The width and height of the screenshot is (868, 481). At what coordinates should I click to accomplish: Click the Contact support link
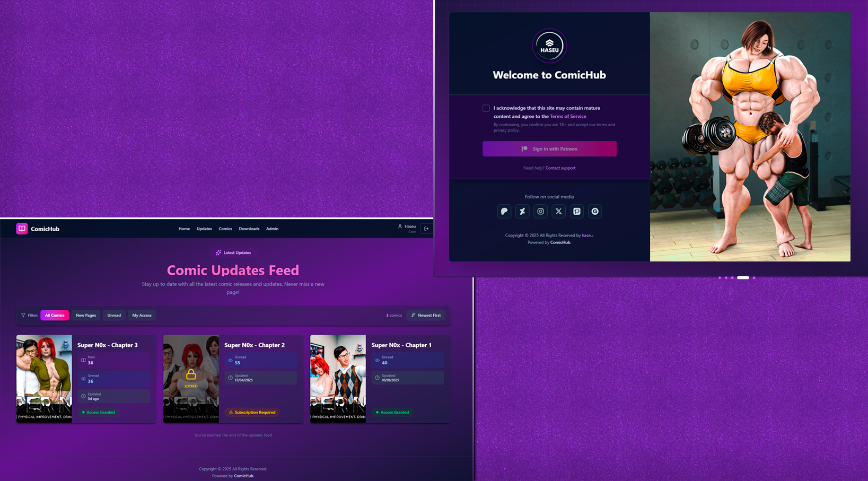click(x=560, y=168)
